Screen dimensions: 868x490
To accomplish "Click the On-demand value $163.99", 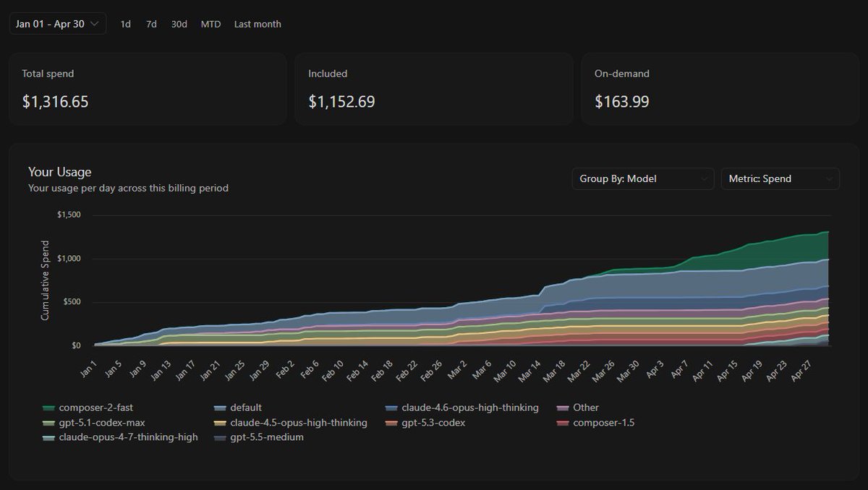I will point(622,102).
